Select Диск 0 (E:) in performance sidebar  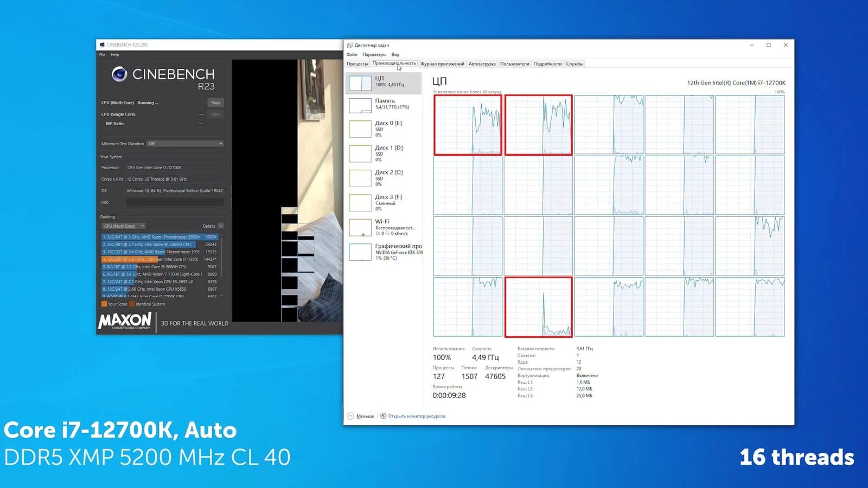(x=384, y=129)
